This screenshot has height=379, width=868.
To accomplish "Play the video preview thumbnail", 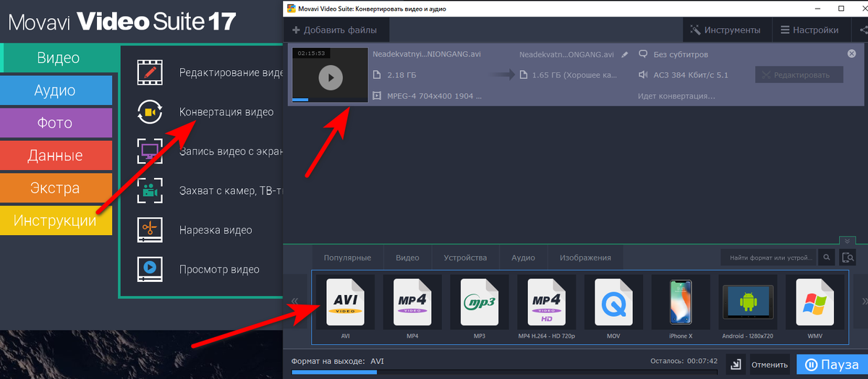I will [x=330, y=77].
